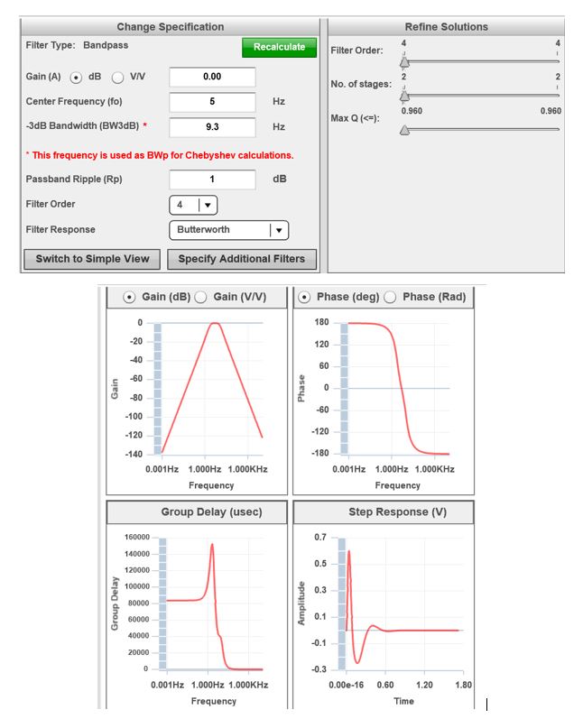The image size is (583, 728).
Task: Click the Passband Ripple (Rp) input field
Action: (212, 180)
